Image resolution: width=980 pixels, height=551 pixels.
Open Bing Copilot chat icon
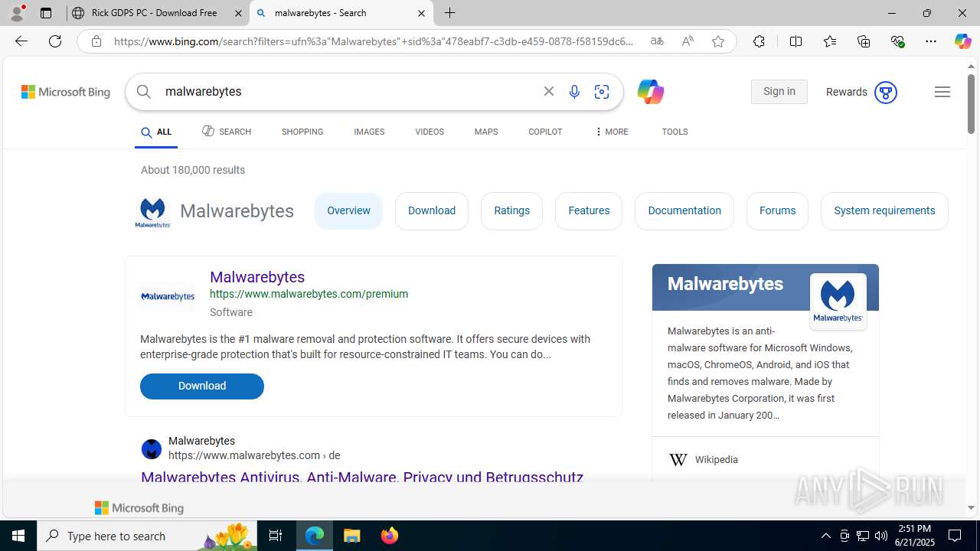[650, 92]
